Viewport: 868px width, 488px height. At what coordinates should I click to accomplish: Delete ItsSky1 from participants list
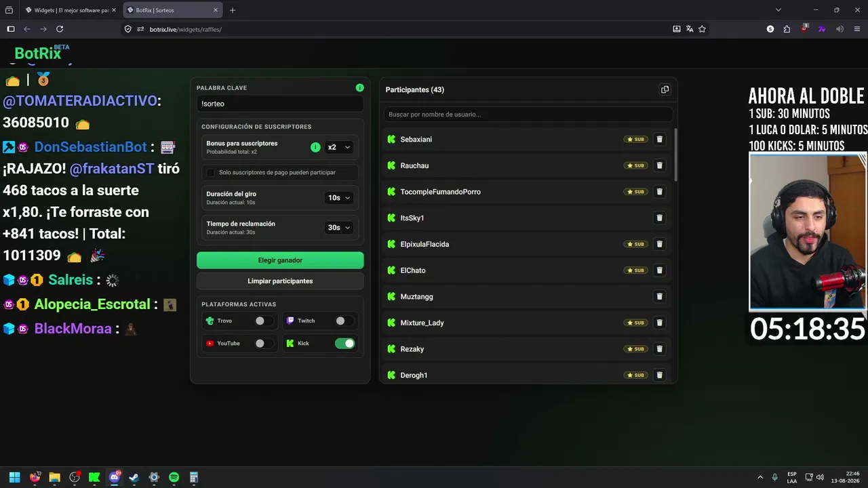659,218
